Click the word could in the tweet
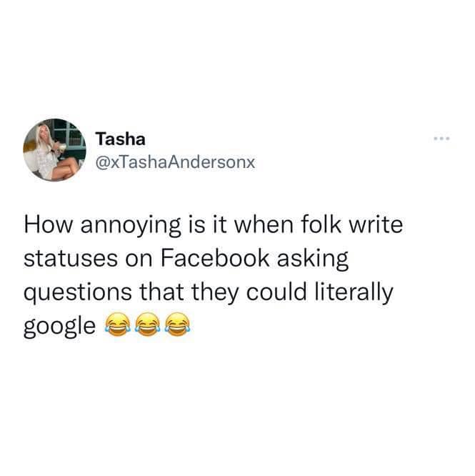This screenshot has width=475, height=476. pos(276,292)
